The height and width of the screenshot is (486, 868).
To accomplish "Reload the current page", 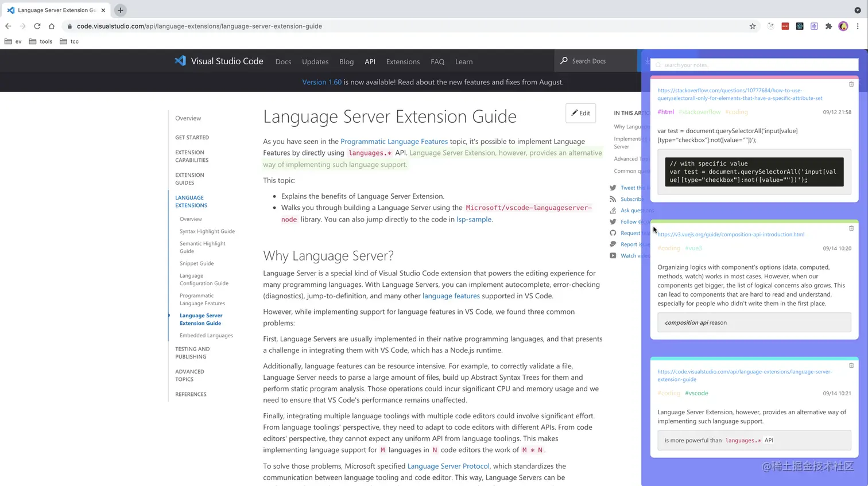I will click(37, 26).
